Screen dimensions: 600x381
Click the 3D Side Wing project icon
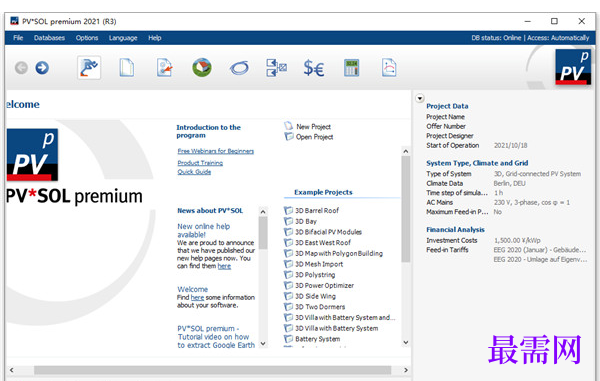coord(289,296)
